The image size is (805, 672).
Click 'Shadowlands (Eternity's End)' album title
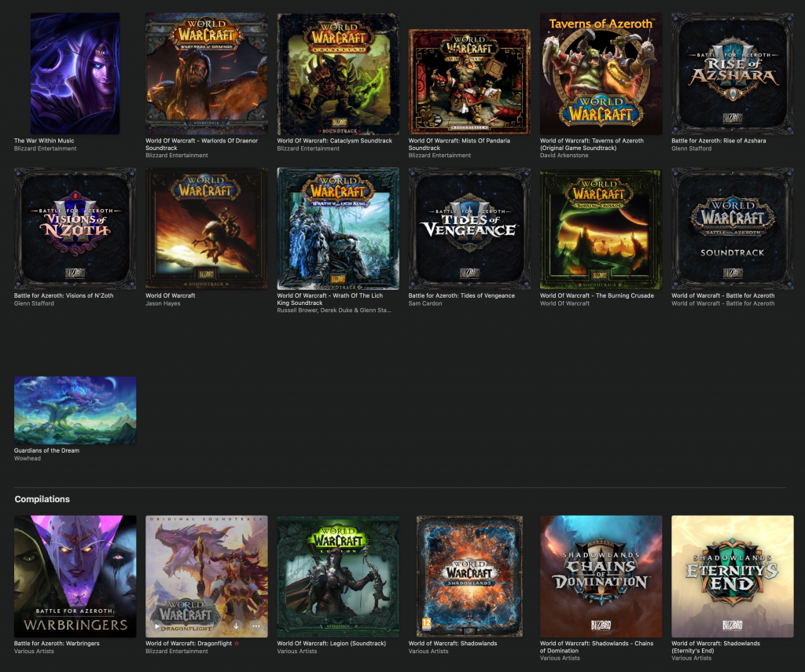[x=715, y=647]
